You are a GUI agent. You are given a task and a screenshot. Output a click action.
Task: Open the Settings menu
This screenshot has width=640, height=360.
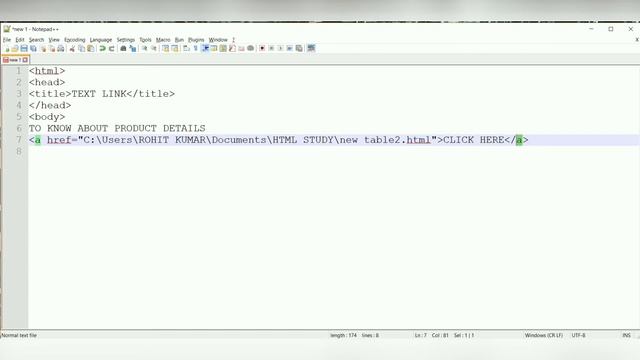[126, 40]
